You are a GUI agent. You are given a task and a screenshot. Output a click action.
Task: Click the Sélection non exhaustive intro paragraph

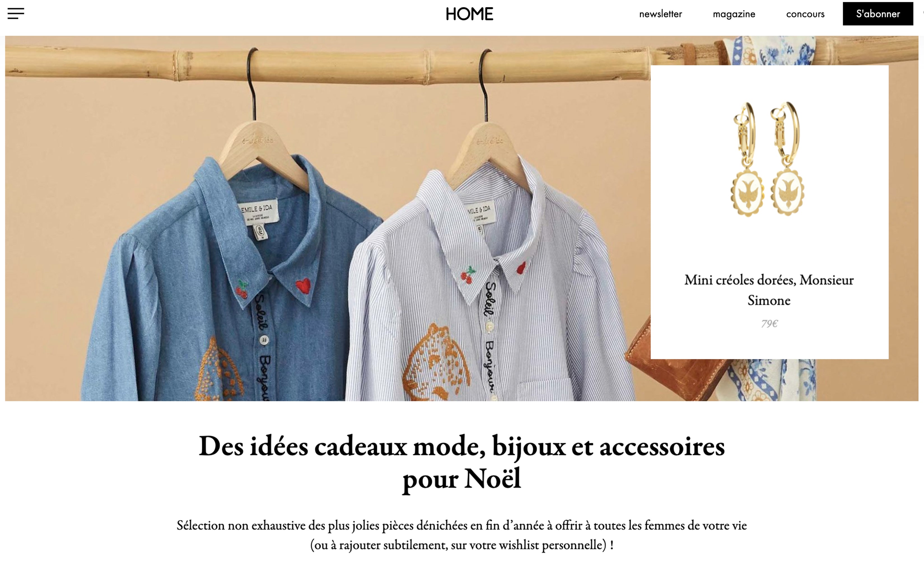pos(462,535)
